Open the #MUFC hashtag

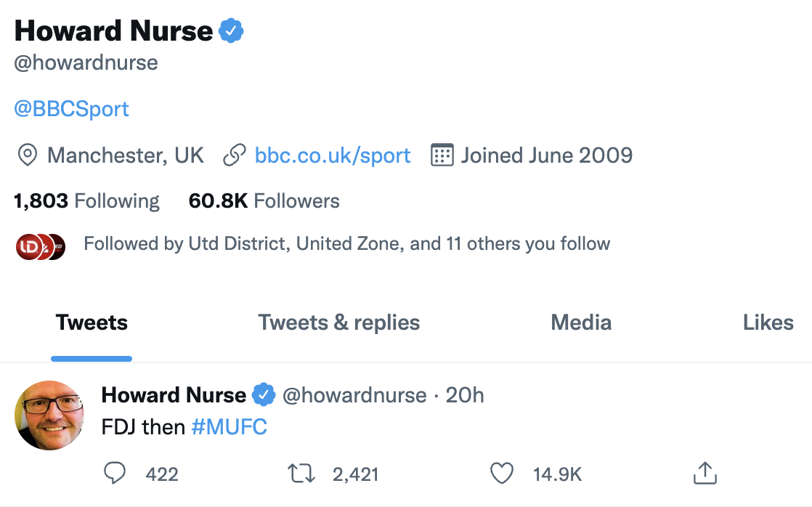[x=230, y=426]
